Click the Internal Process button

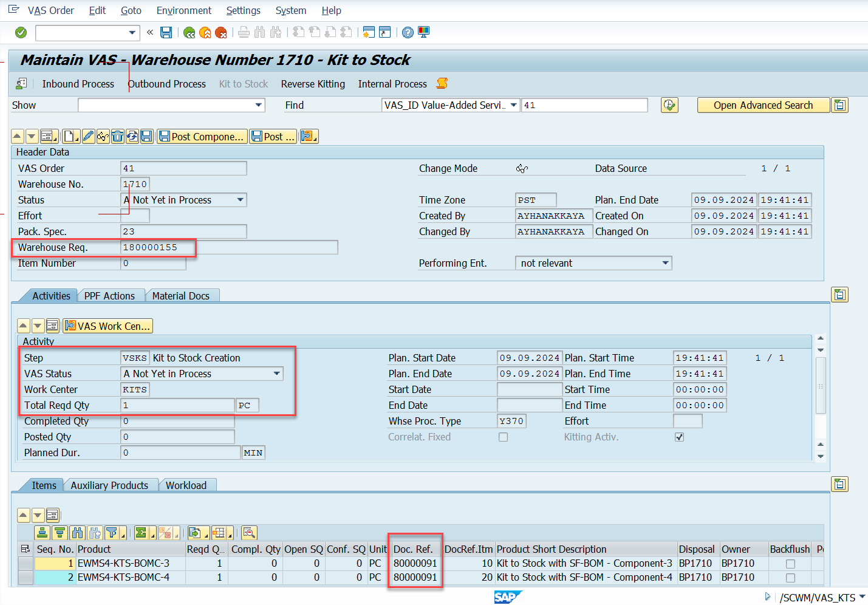(392, 84)
